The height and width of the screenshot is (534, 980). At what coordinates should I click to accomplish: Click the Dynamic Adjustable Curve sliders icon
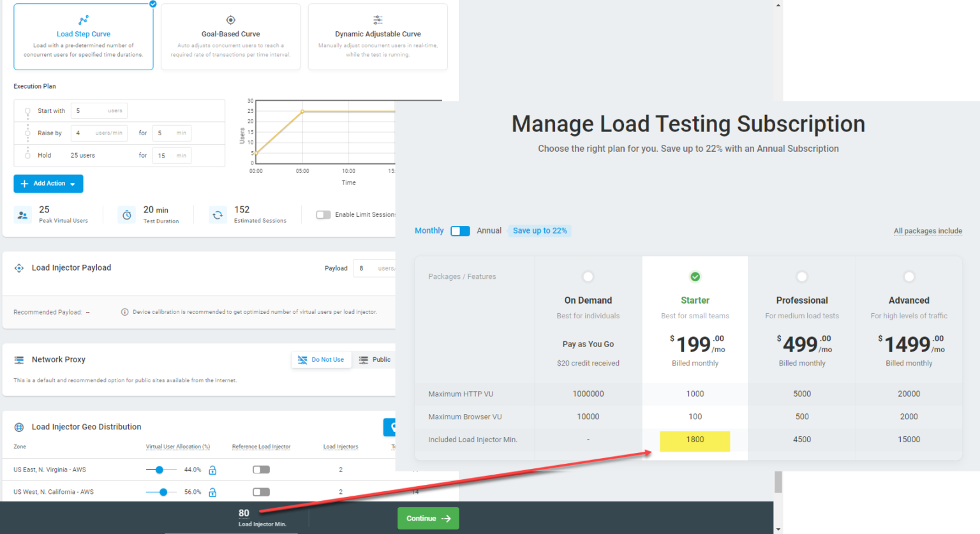(x=378, y=19)
